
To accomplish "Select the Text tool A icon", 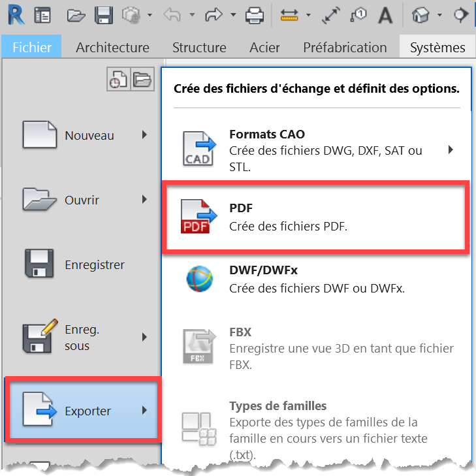I will click(385, 15).
